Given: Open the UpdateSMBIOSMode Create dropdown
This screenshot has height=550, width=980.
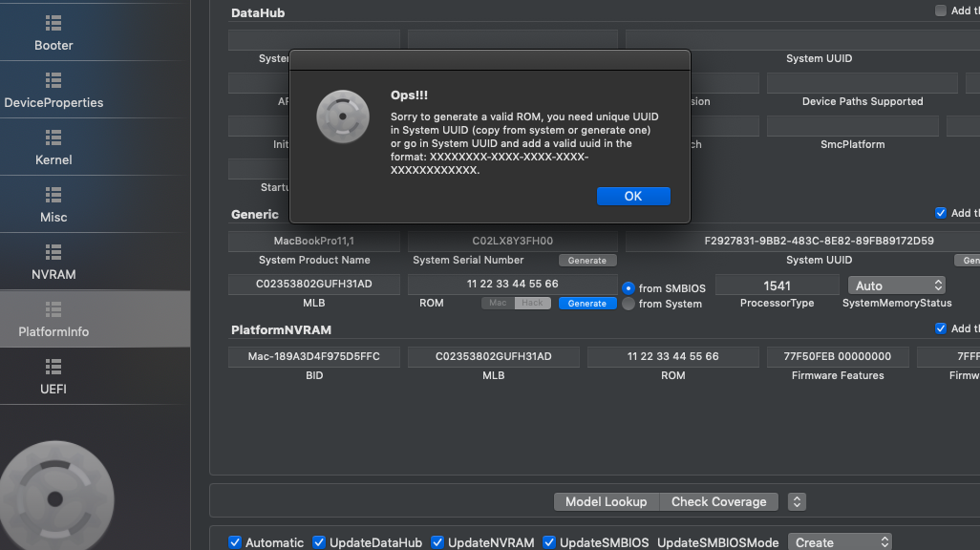Looking at the screenshot, I should 839,541.
